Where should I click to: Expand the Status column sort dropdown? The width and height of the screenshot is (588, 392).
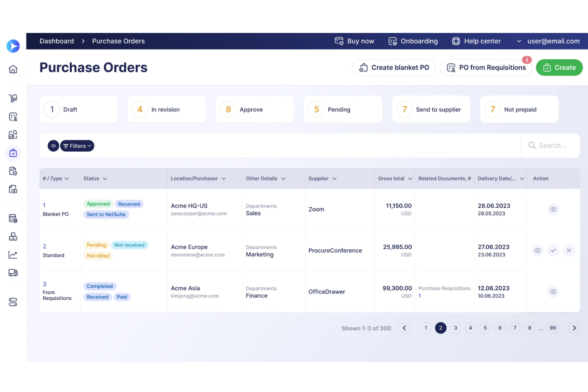tap(106, 178)
